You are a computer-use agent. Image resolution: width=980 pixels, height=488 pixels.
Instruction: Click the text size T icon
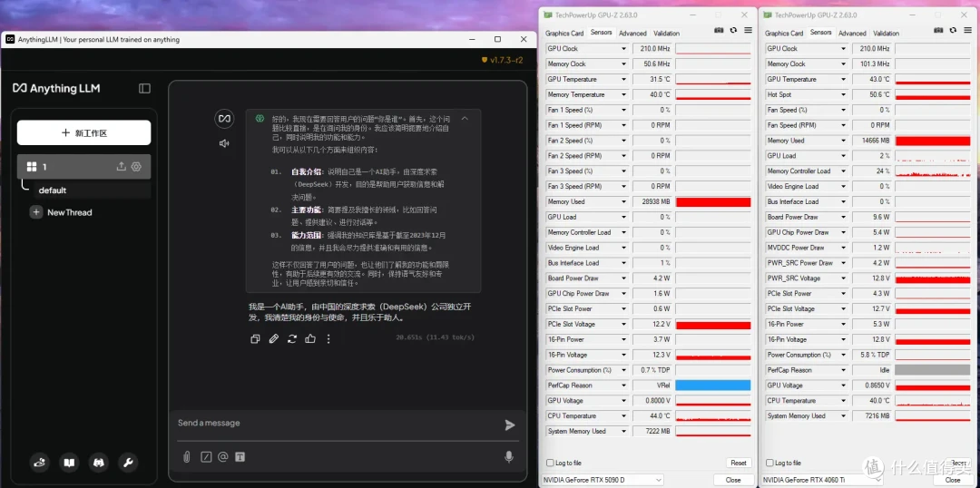(x=240, y=457)
